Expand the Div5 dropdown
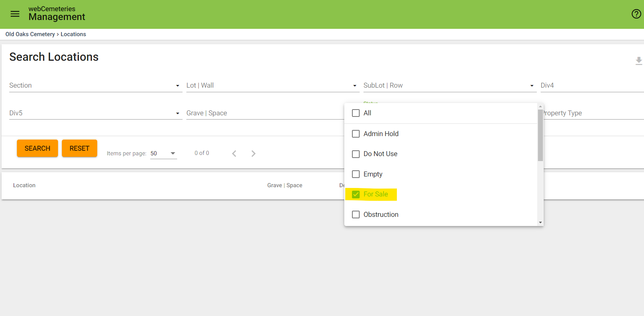This screenshot has height=316, width=644. [x=96, y=113]
